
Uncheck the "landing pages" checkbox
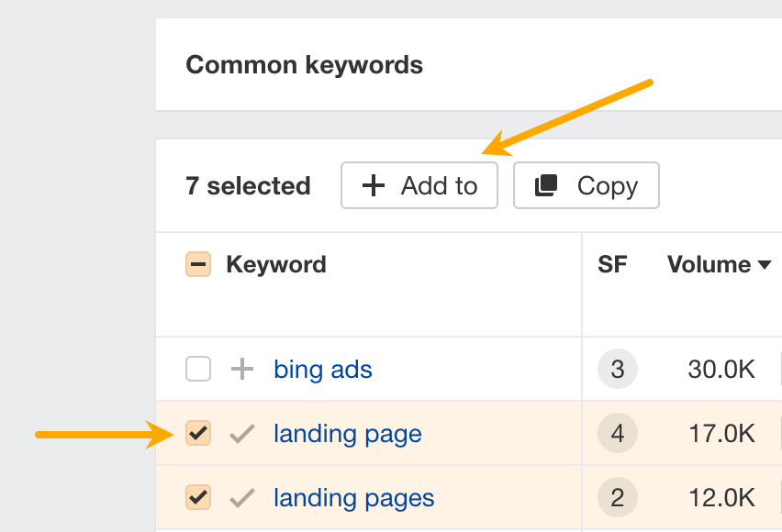coord(197,497)
